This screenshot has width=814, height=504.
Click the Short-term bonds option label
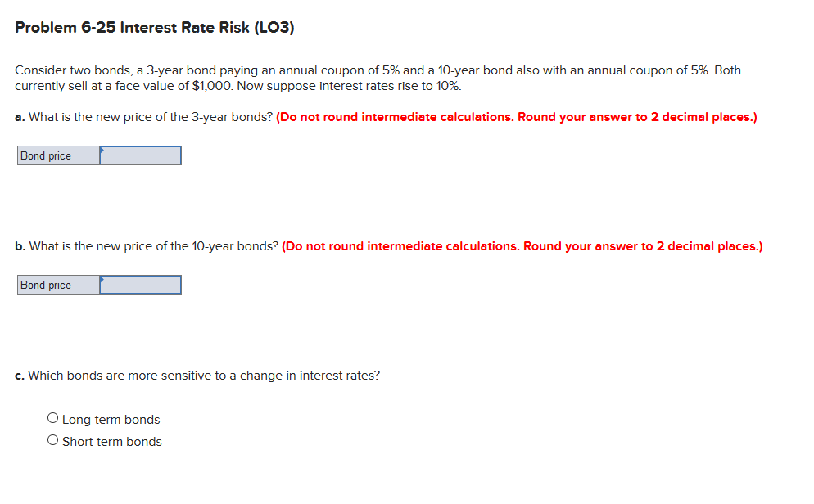tap(112, 441)
